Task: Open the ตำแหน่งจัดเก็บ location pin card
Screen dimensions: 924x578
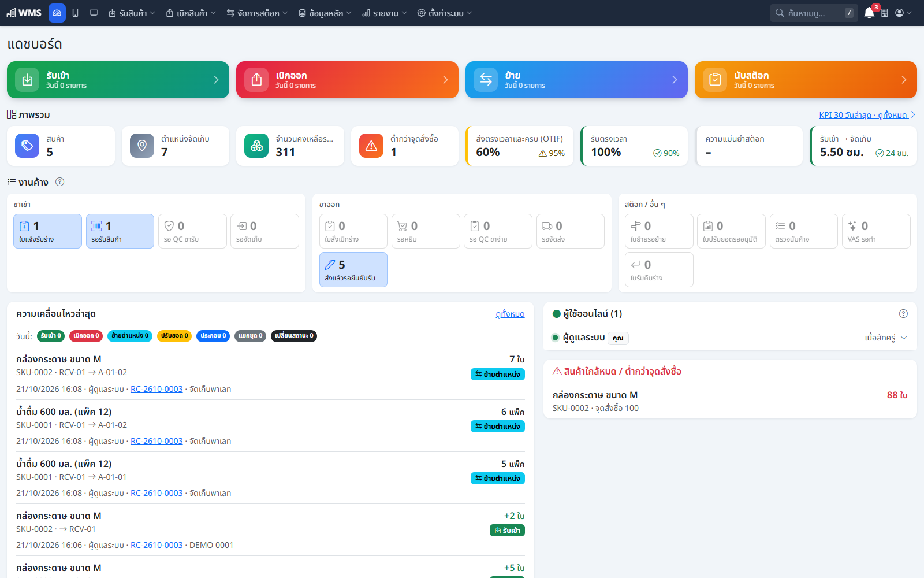Action: [176, 146]
